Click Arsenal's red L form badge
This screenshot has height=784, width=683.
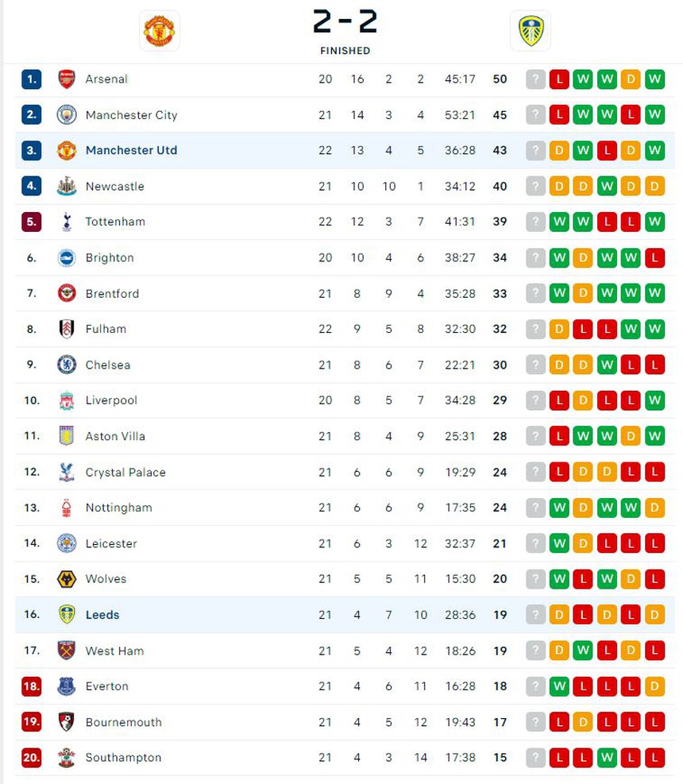(559, 79)
